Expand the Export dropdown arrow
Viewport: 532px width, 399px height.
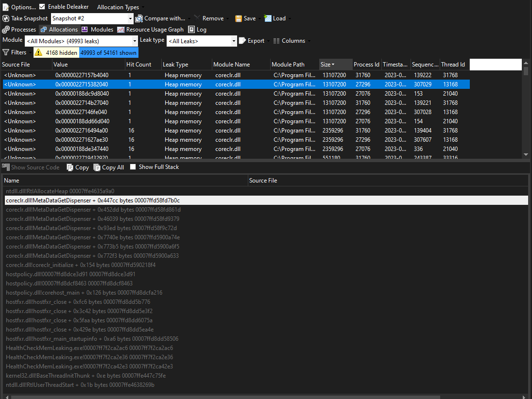[x=268, y=41]
